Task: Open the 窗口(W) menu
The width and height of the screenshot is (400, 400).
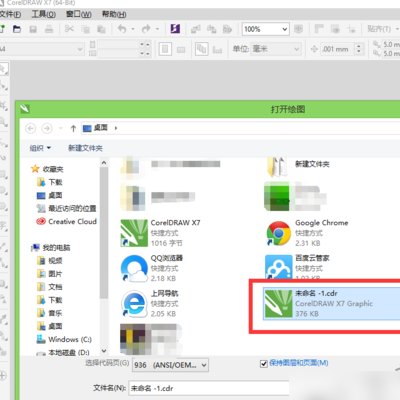Action: [x=79, y=14]
